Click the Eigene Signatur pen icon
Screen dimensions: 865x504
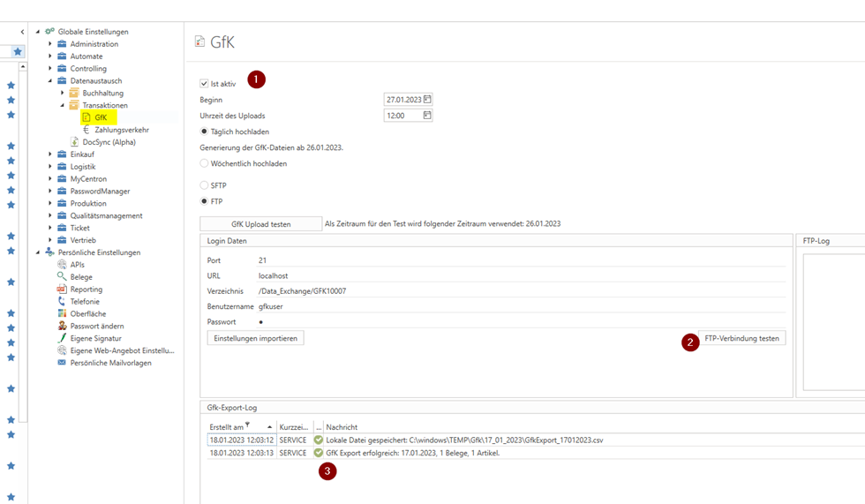pos(62,338)
